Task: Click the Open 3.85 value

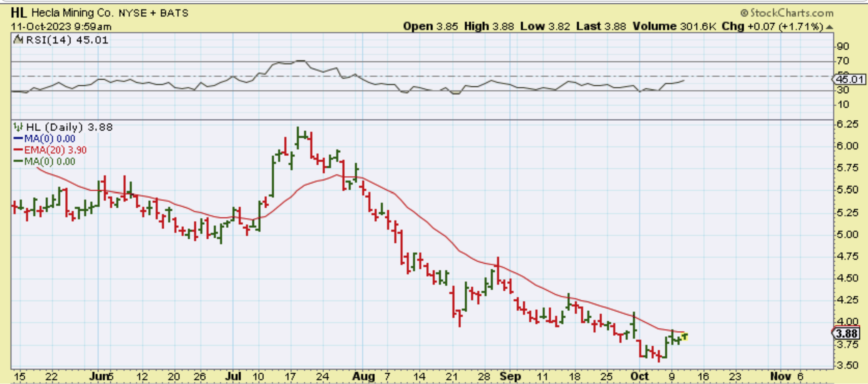Action: point(430,26)
